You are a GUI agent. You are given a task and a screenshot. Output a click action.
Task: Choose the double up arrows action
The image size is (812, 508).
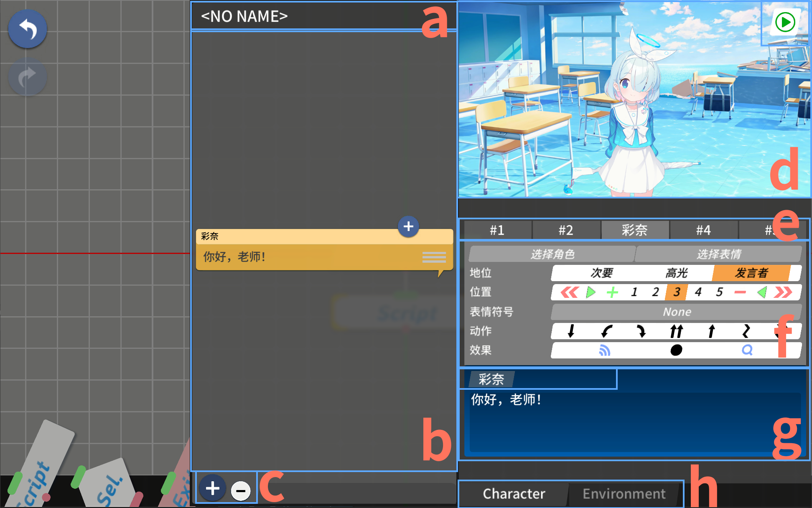tap(676, 331)
